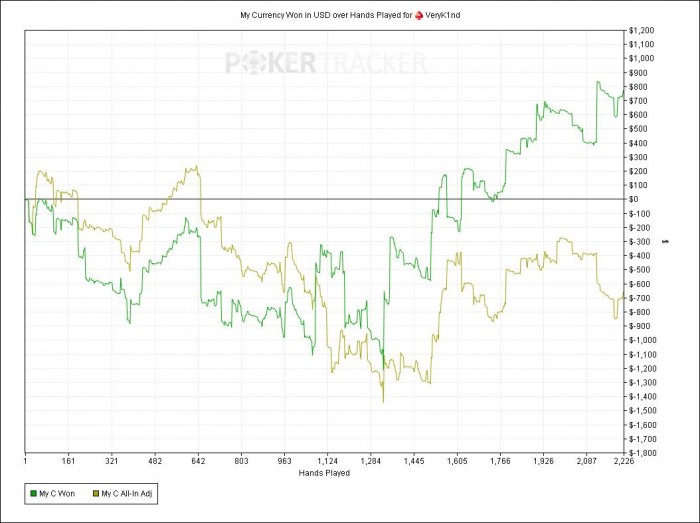The width and height of the screenshot is (700, 523).
Task: Select the 'My C All-In Adj' legend label
Action: tap(127, 494)
